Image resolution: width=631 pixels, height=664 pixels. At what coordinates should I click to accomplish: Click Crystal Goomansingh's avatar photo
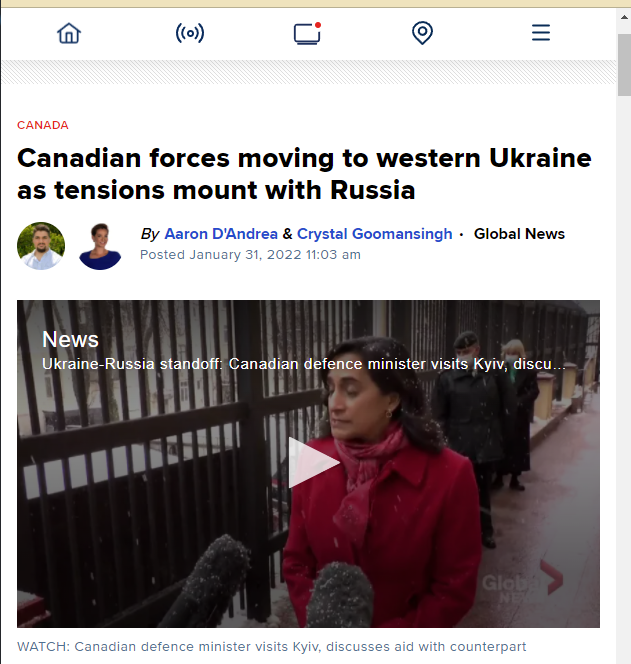click(x=100, y=246)
